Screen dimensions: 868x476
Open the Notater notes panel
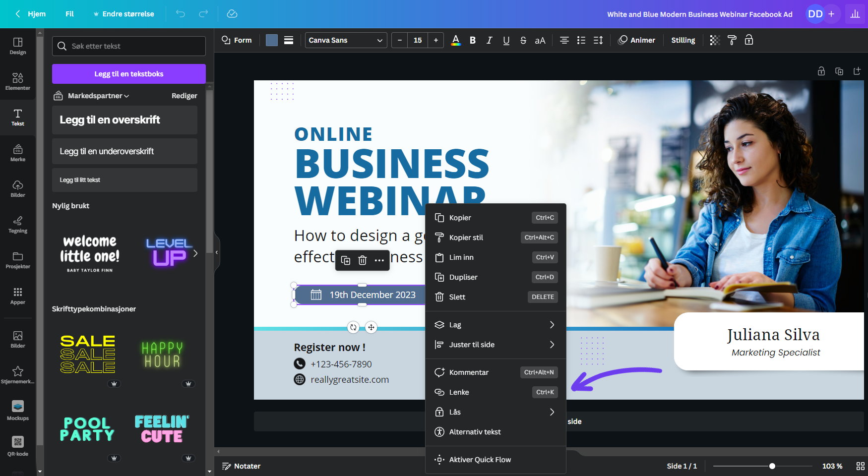(241, 466)
